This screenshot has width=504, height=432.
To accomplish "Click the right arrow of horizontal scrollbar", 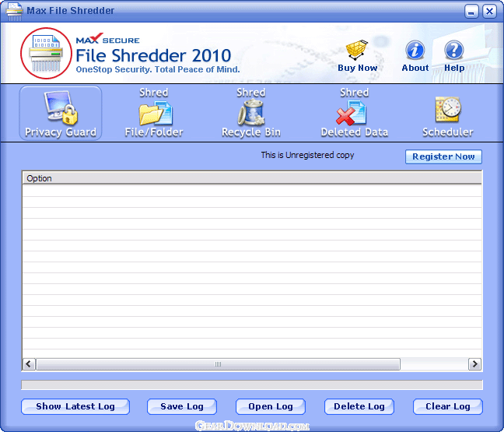I will [x=474, y=364].
